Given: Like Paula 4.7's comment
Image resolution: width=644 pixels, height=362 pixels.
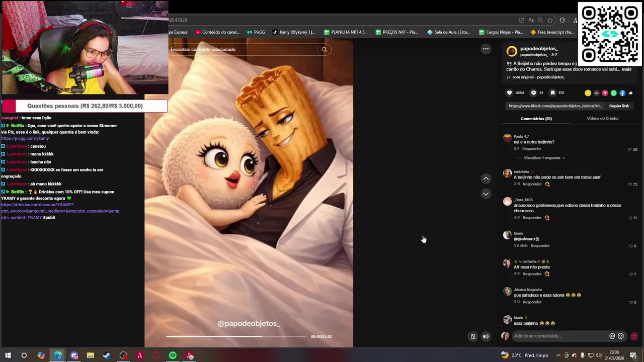Looking at the screenshot, I should coord(629,149).
